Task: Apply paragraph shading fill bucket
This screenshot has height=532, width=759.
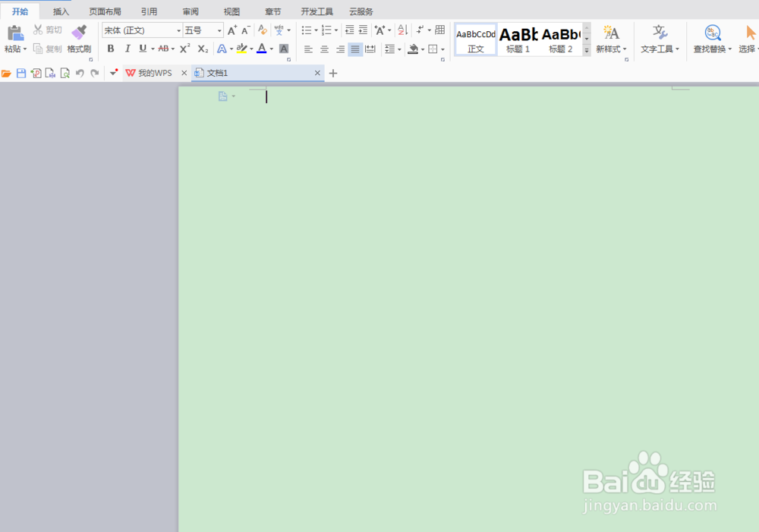Action: click(x=413, y=49)
